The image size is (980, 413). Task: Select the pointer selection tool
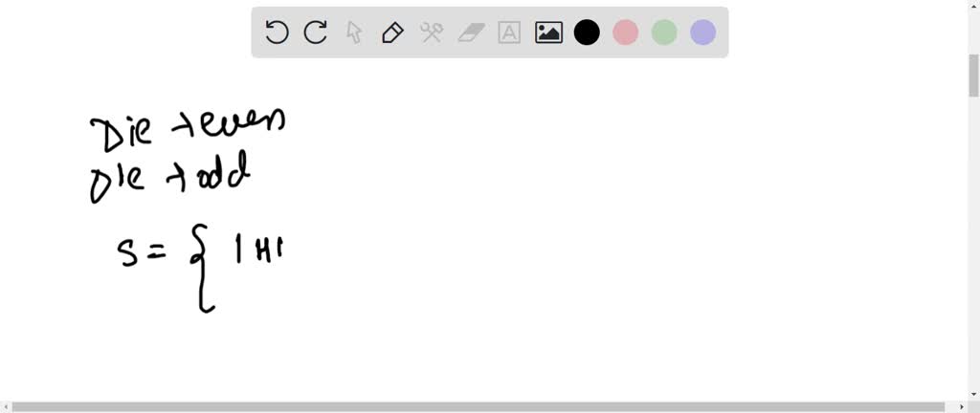354,33
